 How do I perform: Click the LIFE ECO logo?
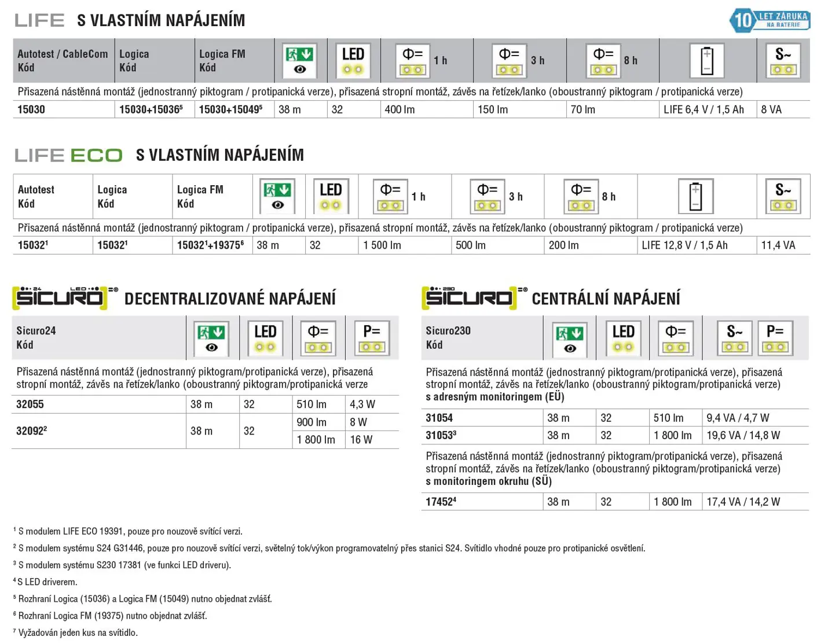tap(68, 155)
